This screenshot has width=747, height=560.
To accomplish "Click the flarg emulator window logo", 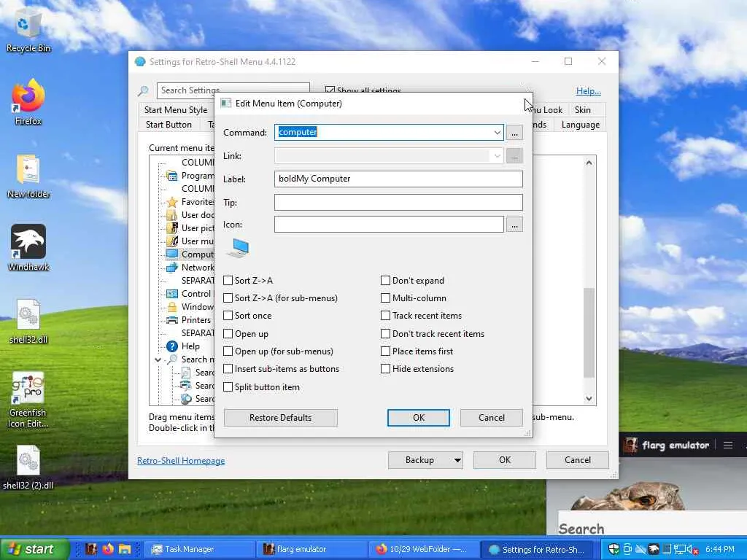I will [632, 446].
